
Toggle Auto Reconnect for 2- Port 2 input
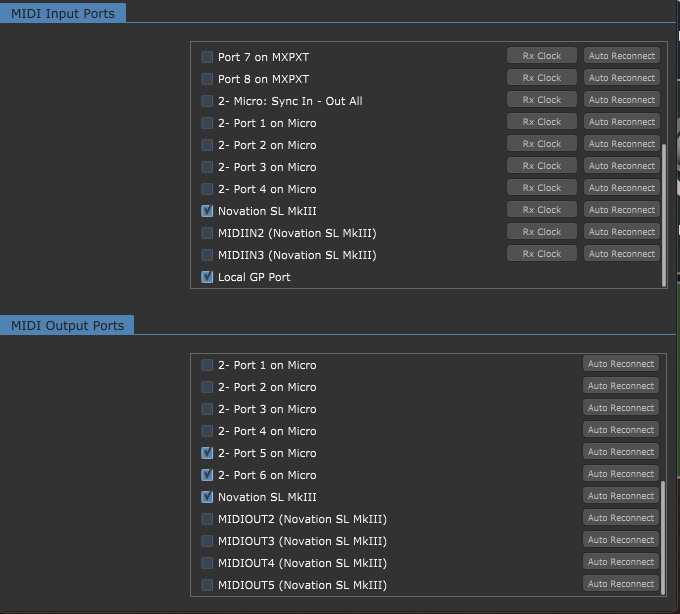(x=621, y=144)
